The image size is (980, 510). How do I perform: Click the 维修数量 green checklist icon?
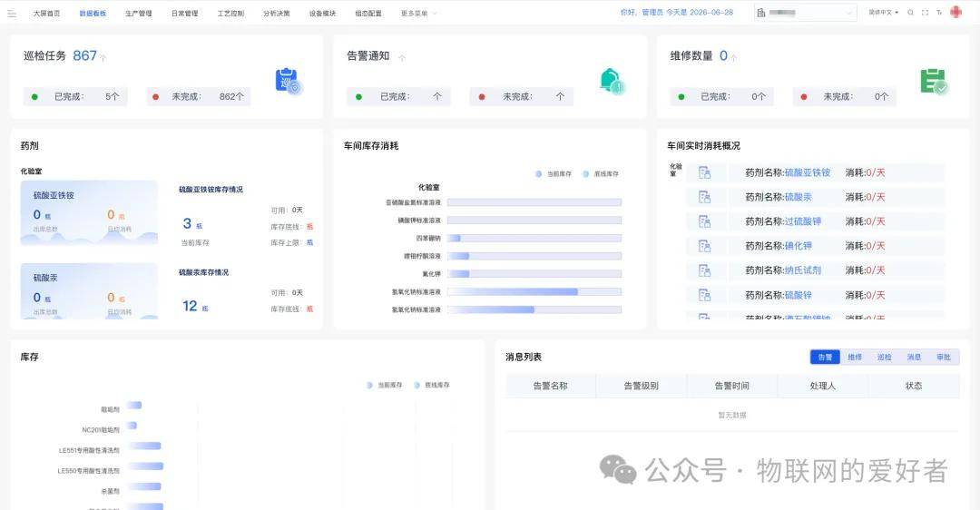[x=934, y=82]
